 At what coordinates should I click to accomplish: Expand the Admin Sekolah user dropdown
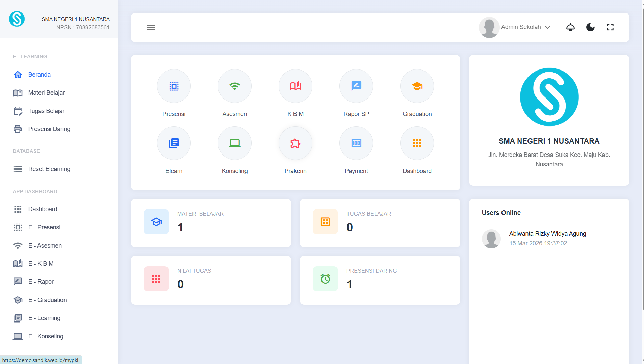click(x=525, y=27)
